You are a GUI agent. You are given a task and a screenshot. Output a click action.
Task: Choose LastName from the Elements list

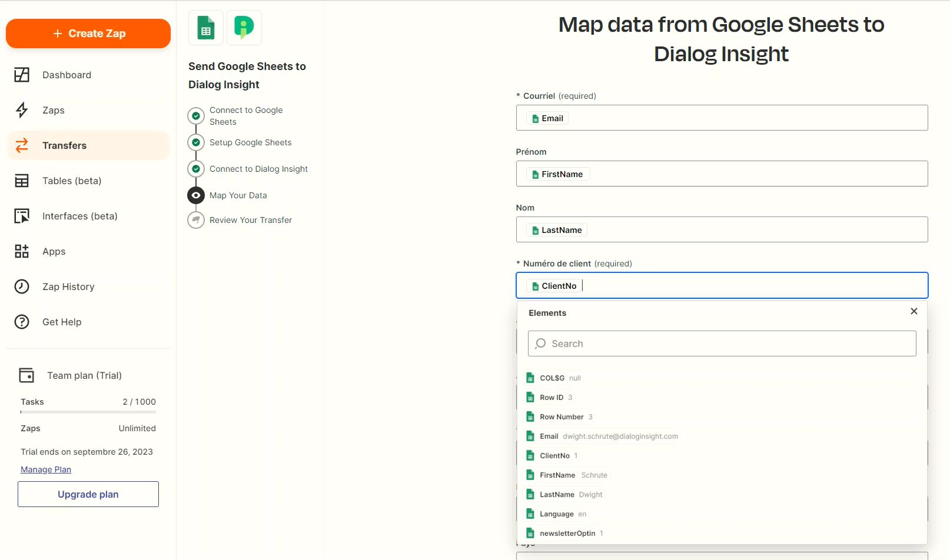(564, 495)
